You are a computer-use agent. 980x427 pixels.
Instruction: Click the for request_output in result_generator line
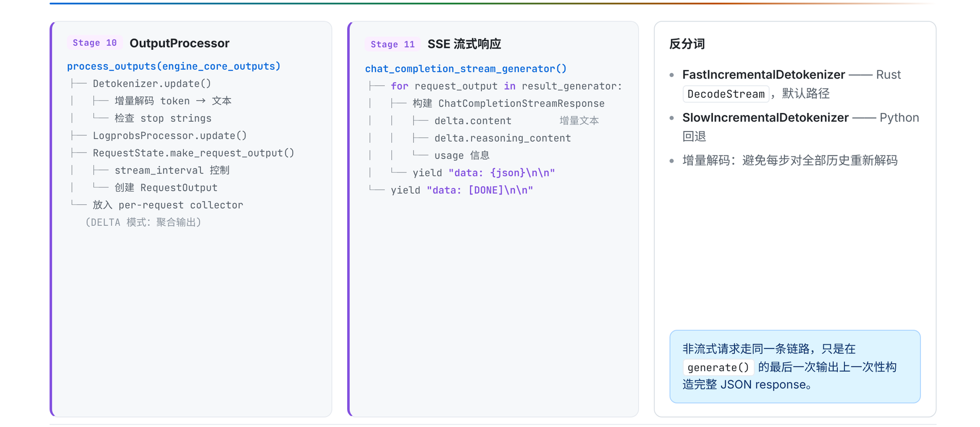tap(506, 86)
